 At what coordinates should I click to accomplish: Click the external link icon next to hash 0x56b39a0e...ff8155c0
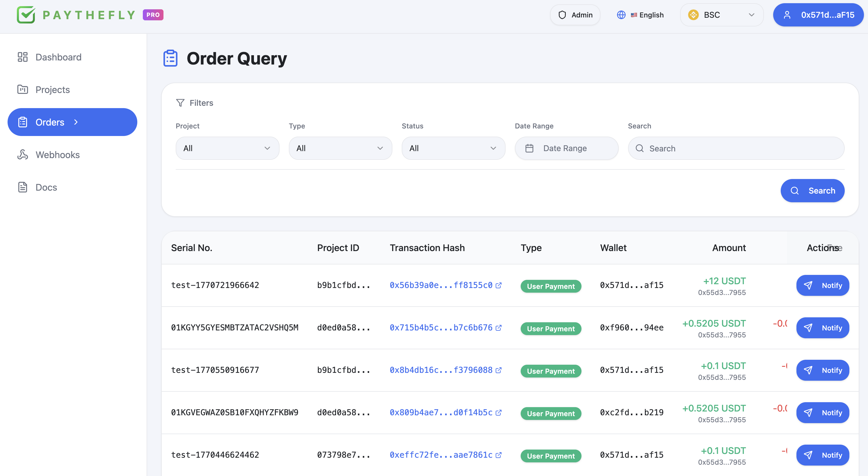(498, 285)
